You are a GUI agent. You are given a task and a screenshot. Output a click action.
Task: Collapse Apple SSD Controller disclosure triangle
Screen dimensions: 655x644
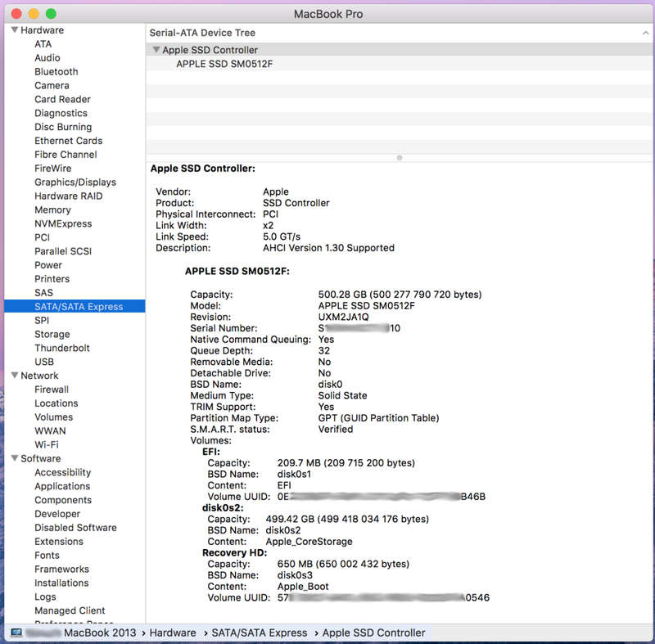point(156,50)
